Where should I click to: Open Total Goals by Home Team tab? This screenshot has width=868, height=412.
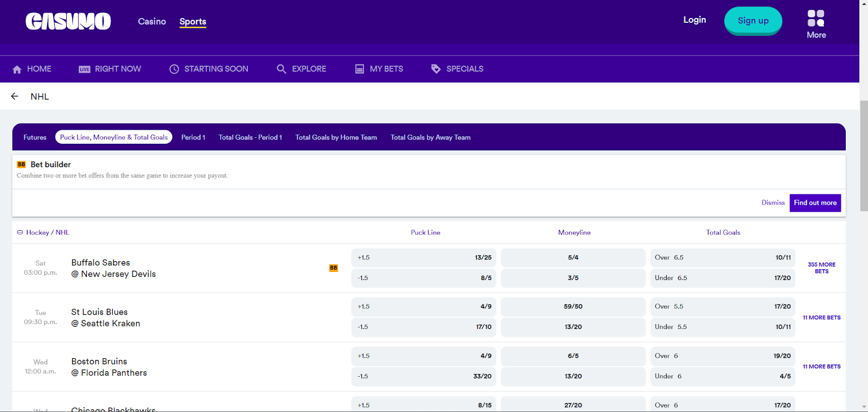(x=336, y=137)
